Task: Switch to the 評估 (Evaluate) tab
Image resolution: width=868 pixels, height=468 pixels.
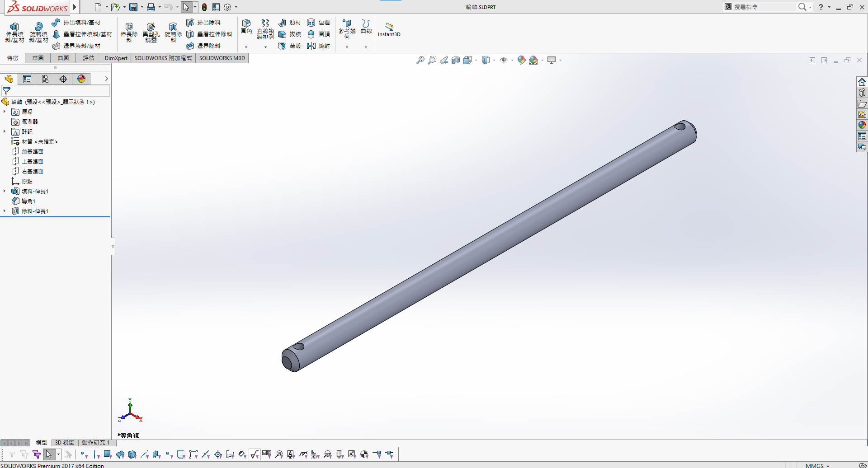Action: (x=89, y=58)
